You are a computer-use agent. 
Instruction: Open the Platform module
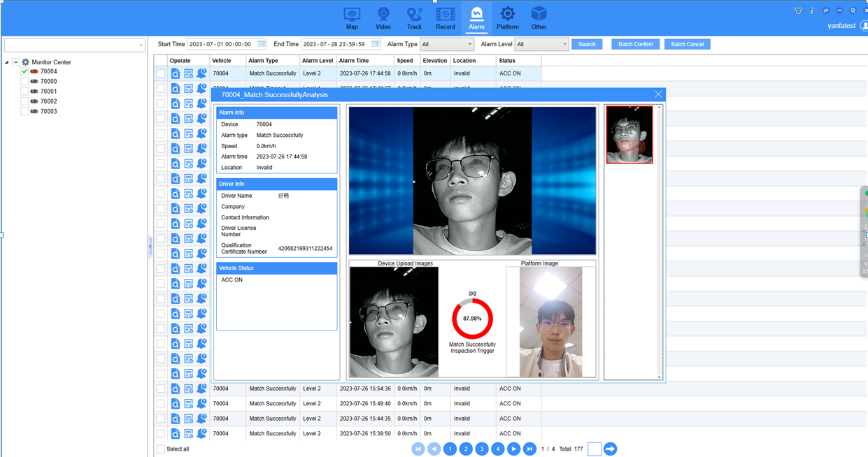click(508, 18)
